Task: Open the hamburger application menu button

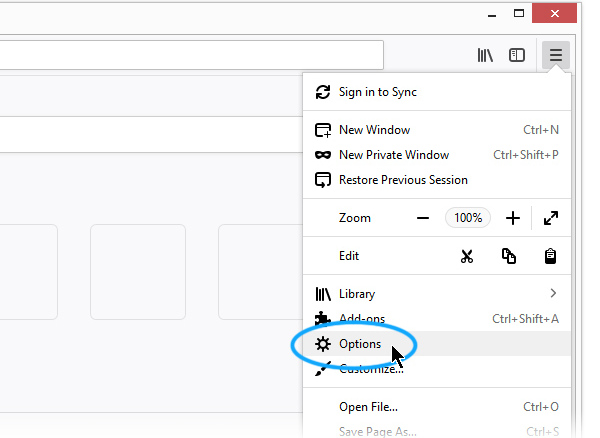Action: 556,55
